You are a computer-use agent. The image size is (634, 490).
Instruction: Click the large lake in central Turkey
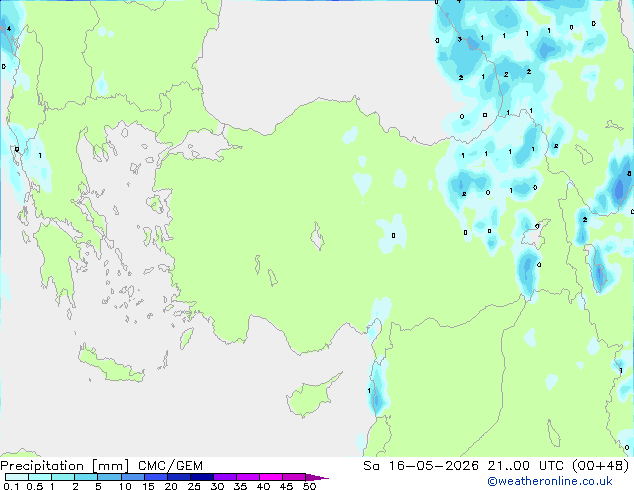(317, 237)
